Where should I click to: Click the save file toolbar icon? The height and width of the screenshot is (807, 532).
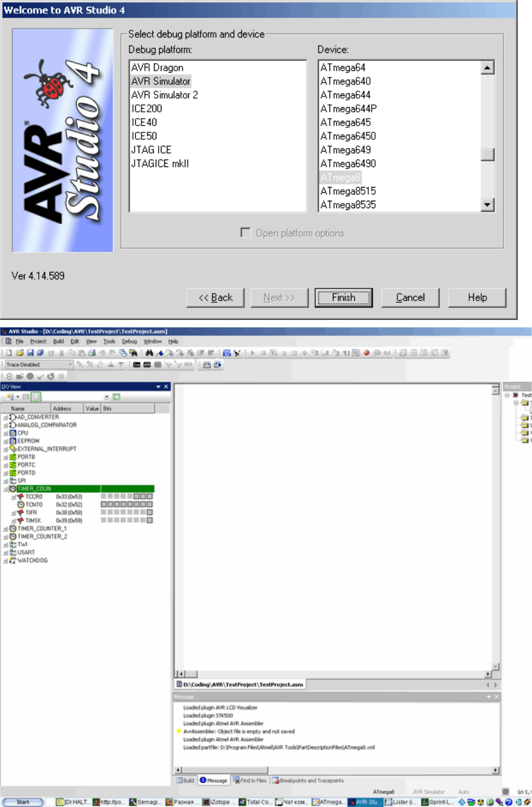30,353
